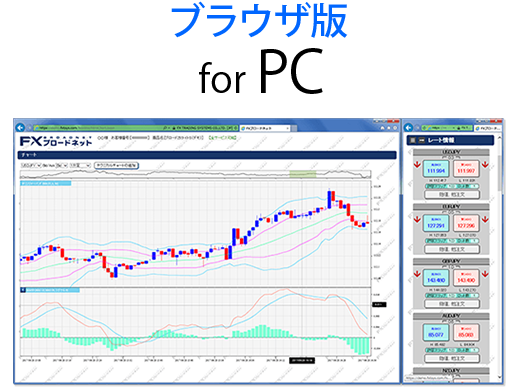Screen dimensions: 519x389
Task: Open the USD/JPY currency pair dropdown
Action: [31, 165]
